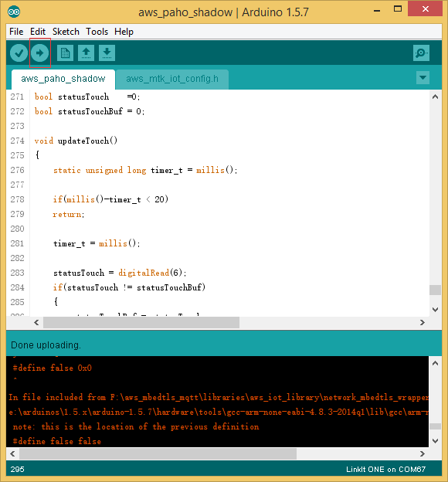Click 'if(statusTouch != statusTouchBuf)' line

[x=129, y=287]
